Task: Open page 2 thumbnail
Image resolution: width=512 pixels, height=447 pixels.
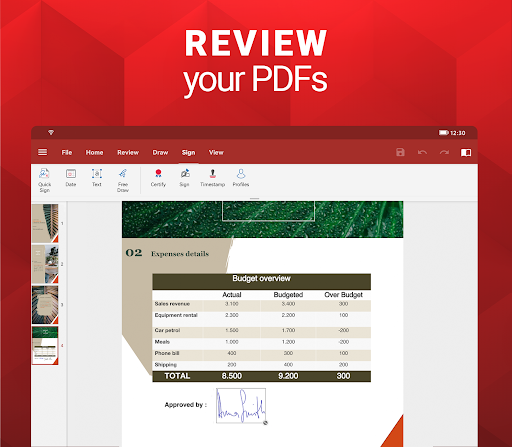Action: tap(45, 264)
